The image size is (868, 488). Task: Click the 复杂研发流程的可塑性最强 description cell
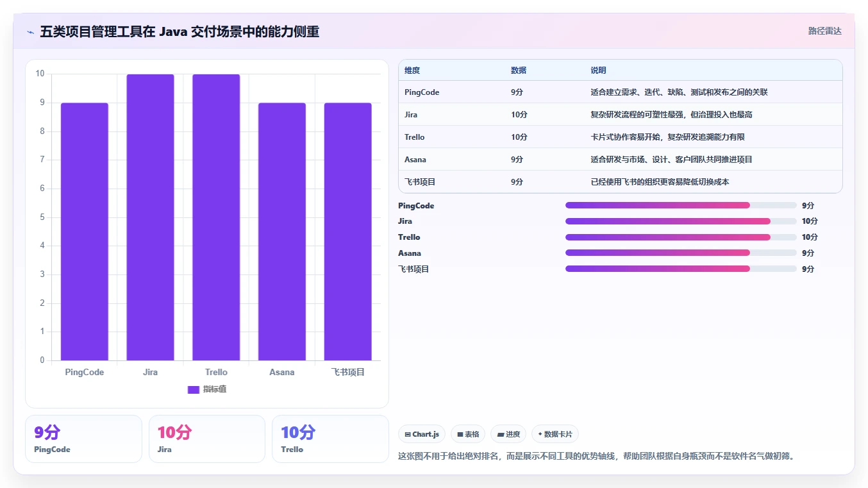671,115
